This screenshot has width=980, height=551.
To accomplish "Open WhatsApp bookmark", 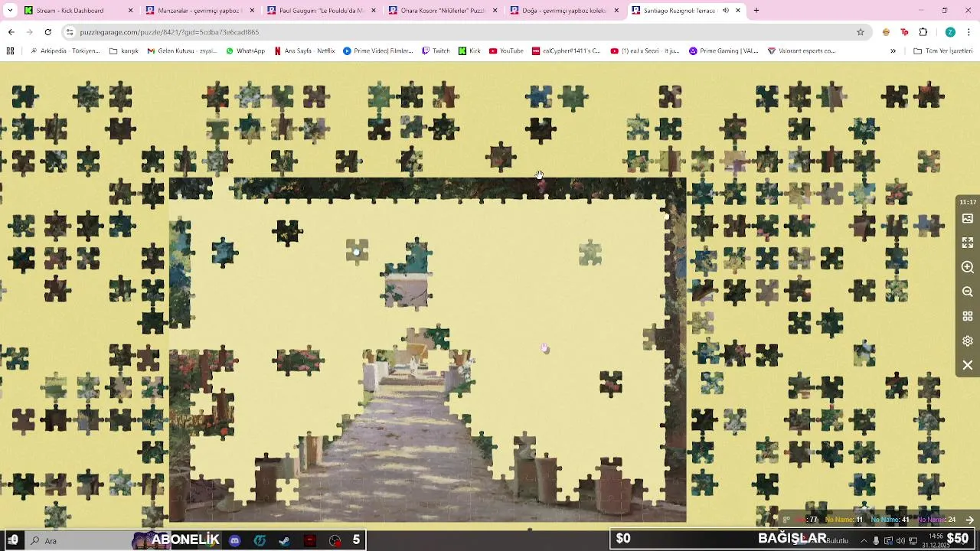I will pos(245,51).
